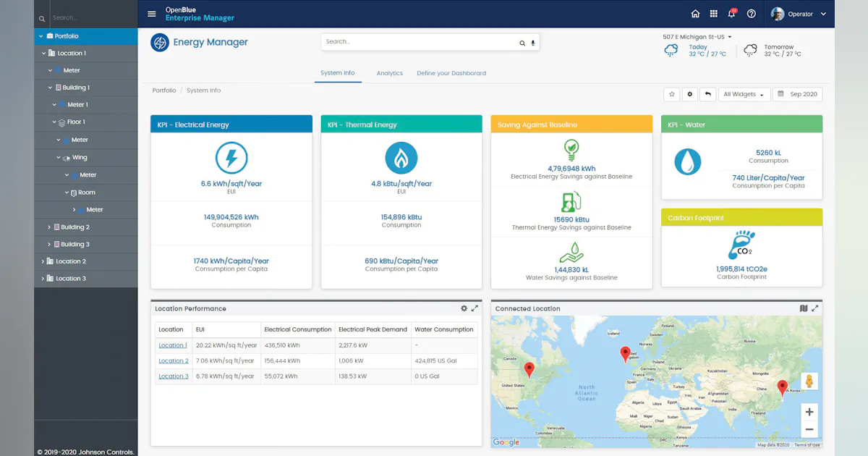Viewport: 868px width, 456px height.
Task: Select Meter 1 under Building 1
Action: pos(77,105)
